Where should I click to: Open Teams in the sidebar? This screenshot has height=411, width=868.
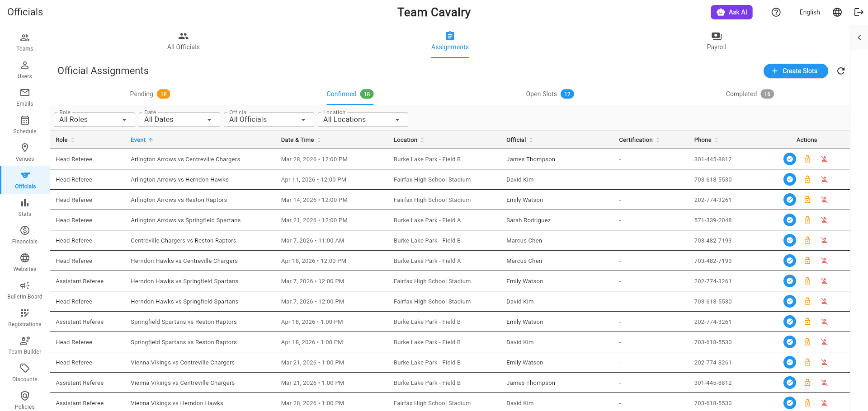point(25,42)
